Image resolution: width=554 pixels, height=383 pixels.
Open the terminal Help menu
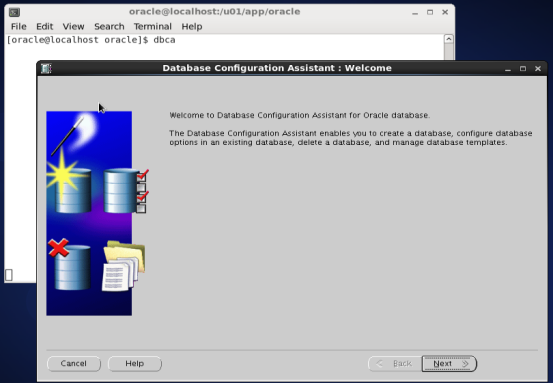point(192,26)
